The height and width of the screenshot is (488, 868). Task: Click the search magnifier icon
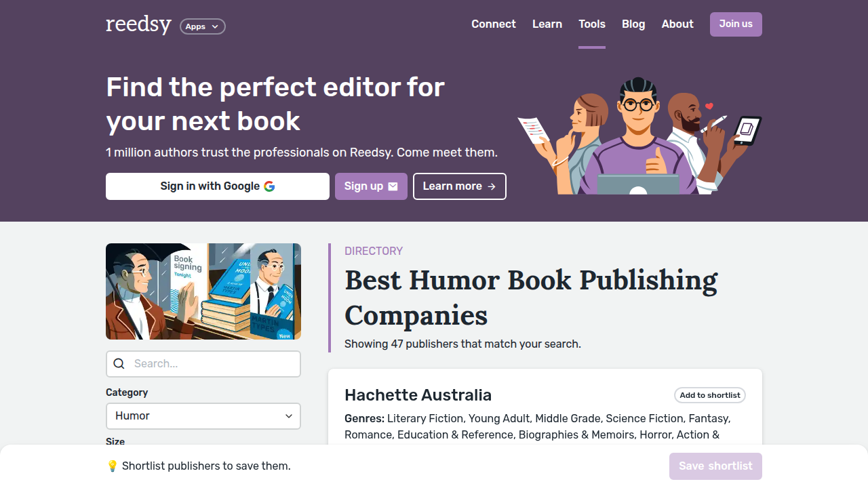coord(119,364)
